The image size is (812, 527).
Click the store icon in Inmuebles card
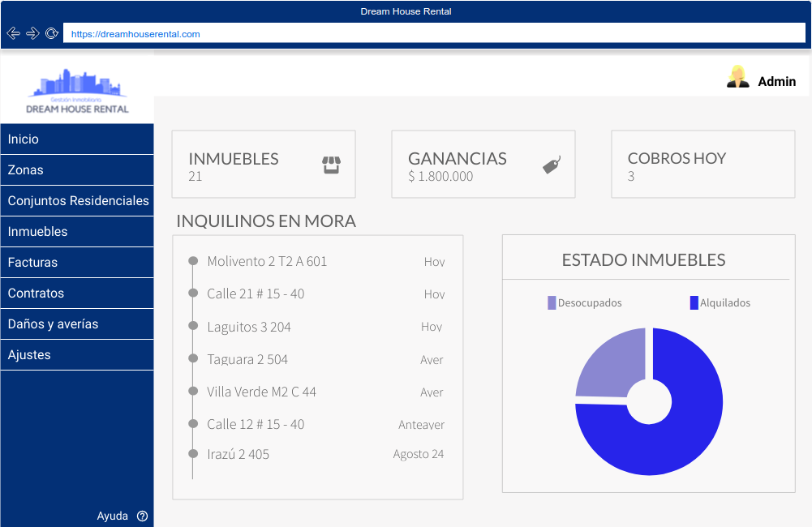coord(331,165)
